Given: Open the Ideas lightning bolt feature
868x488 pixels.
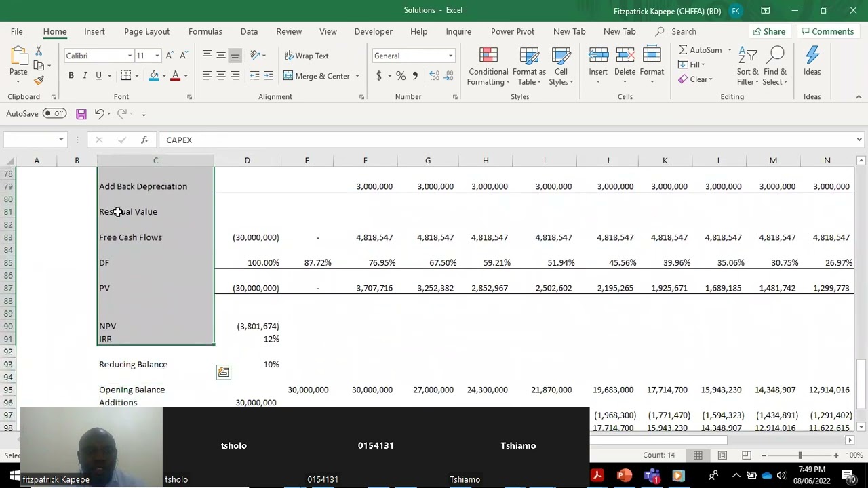Looking at the screenshot, I should [x=812, y=61].
